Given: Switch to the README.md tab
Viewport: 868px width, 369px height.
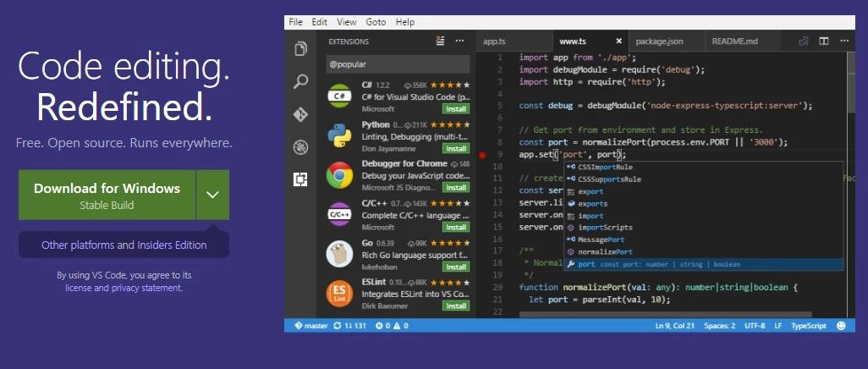Looking at the screenshot, I should click(742, 41).
